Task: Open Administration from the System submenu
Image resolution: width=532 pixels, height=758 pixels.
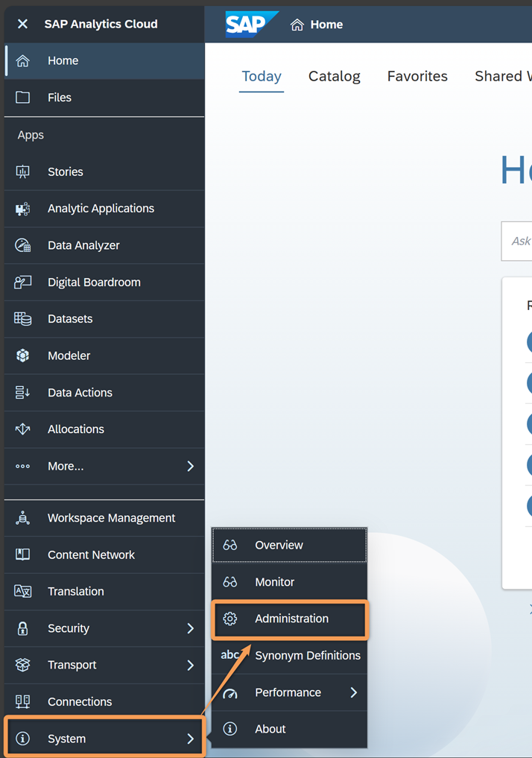Action: tap(289, 619)
